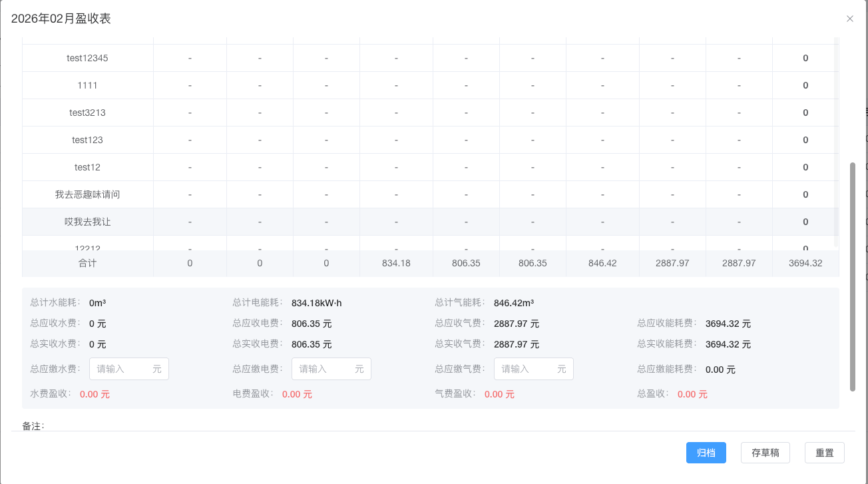
Task: Select the test12345 row
Action: tap(431, 58)
